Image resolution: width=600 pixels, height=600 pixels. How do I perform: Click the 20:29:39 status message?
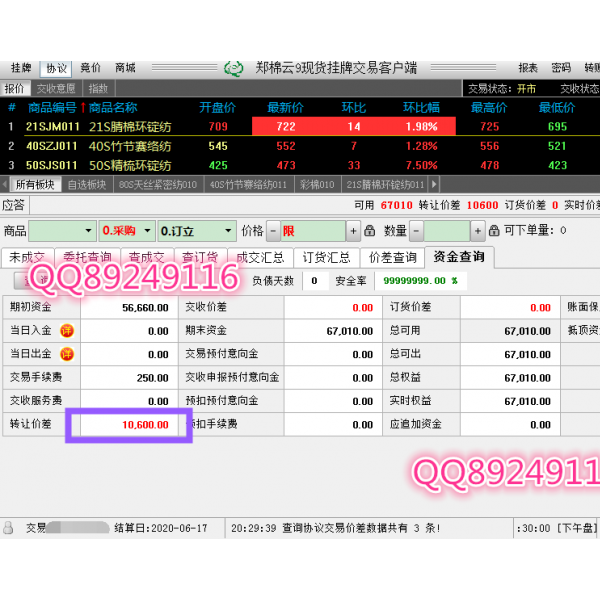336,528
